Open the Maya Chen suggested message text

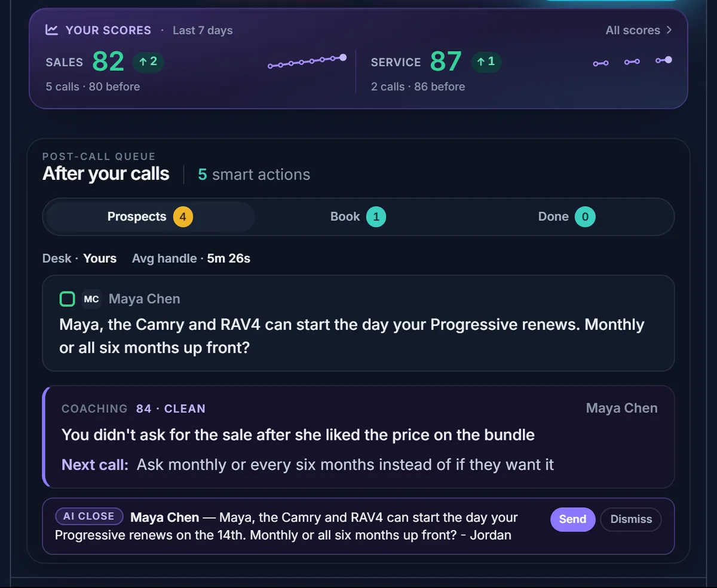[x=352, y=336]
